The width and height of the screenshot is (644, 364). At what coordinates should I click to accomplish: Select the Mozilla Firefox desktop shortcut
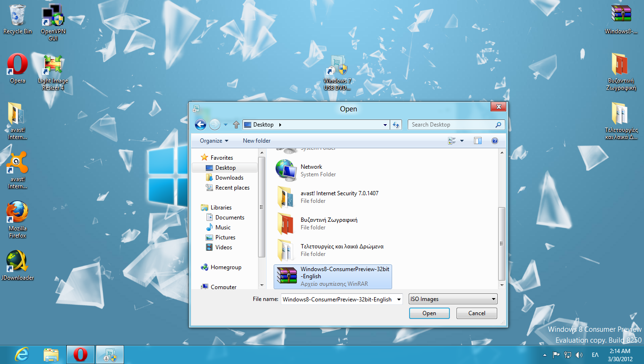pyautogui.click(x=18, y=219)
